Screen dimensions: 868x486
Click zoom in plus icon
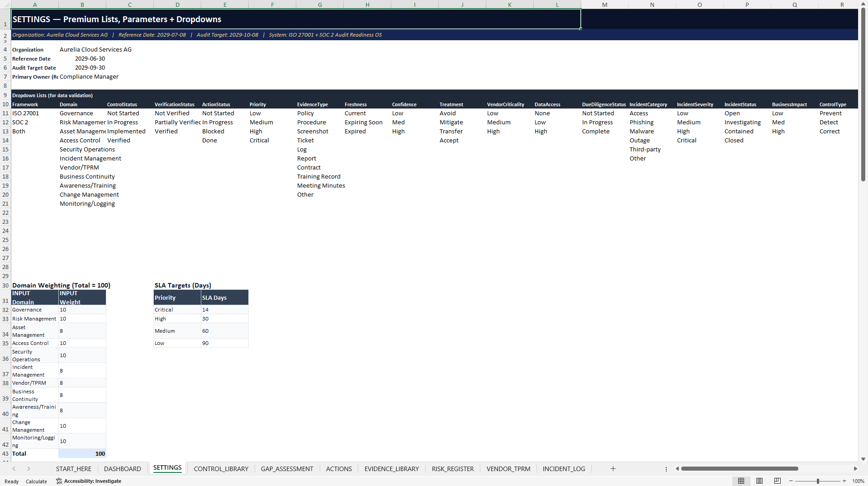[x=844, y=481]
